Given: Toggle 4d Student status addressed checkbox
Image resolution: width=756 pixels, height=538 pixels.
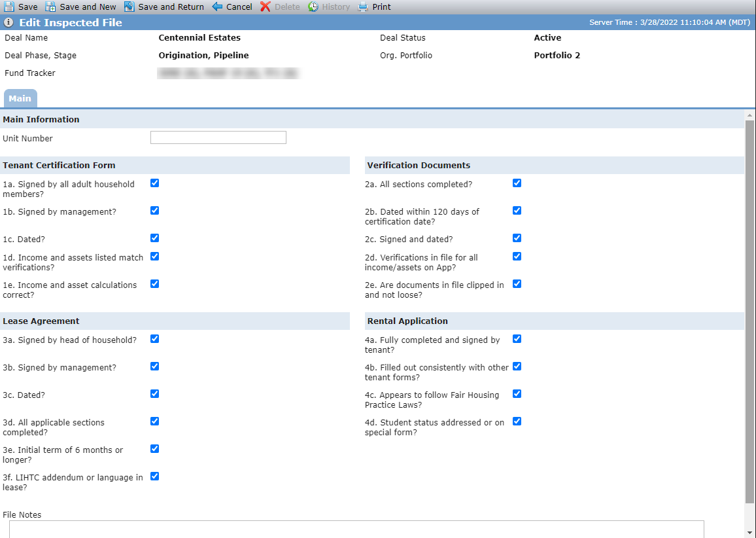Looking at the screenshot, I should tap(517, 421).
